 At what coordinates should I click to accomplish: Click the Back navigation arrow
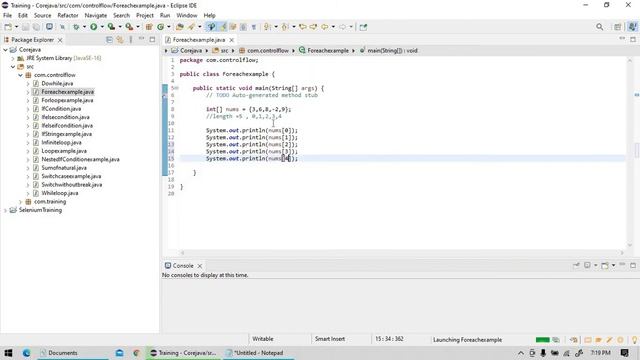[324, 27]
